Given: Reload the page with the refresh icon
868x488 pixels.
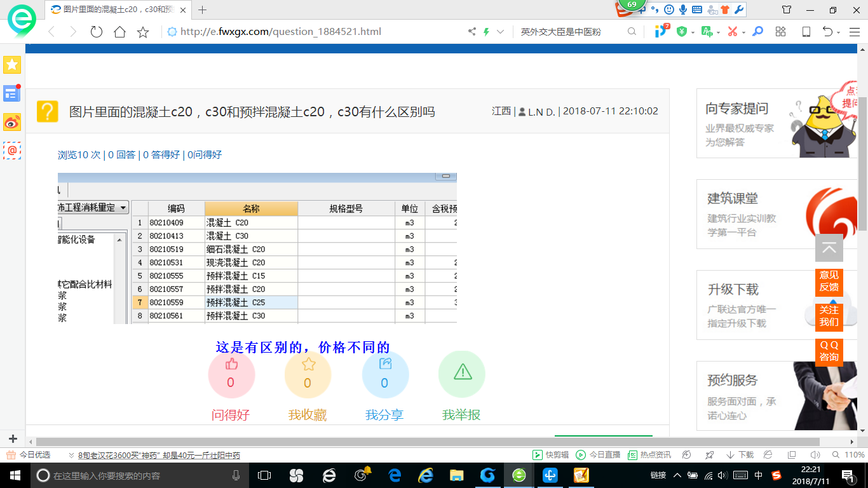Looking at the screenshot, I should pos(96,32).
